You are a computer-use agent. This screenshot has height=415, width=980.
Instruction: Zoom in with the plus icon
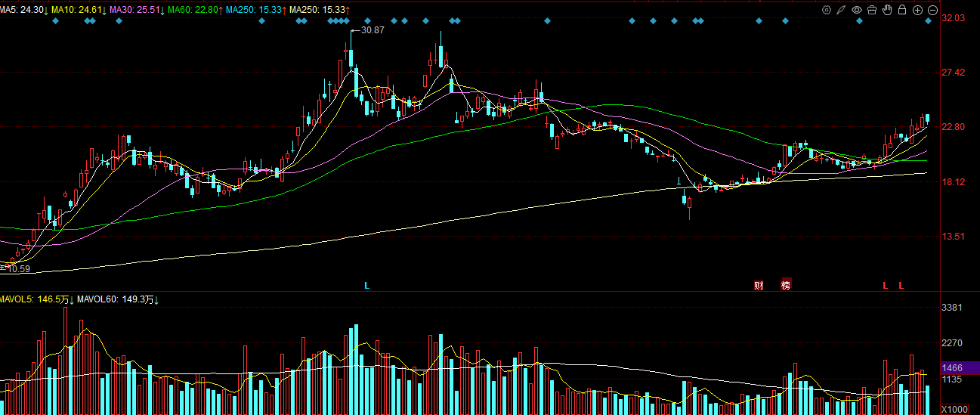click(x=917, y=10)
